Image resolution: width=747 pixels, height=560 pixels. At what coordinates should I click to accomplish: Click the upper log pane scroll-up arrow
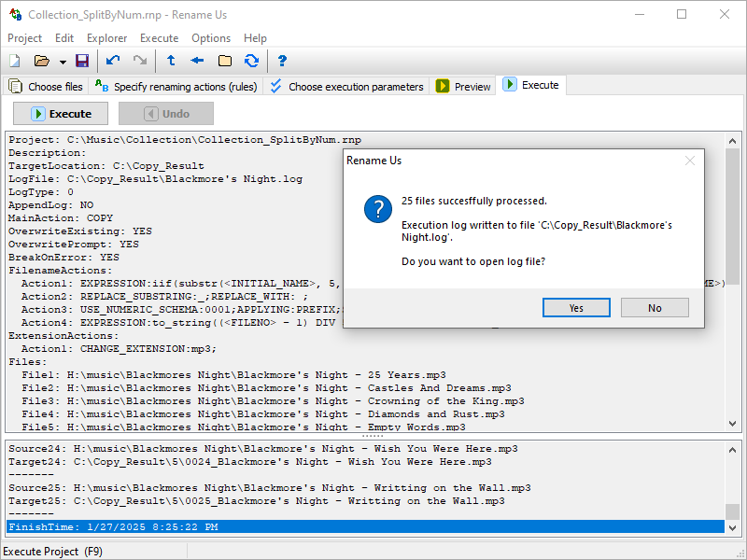tap(732, 141)
